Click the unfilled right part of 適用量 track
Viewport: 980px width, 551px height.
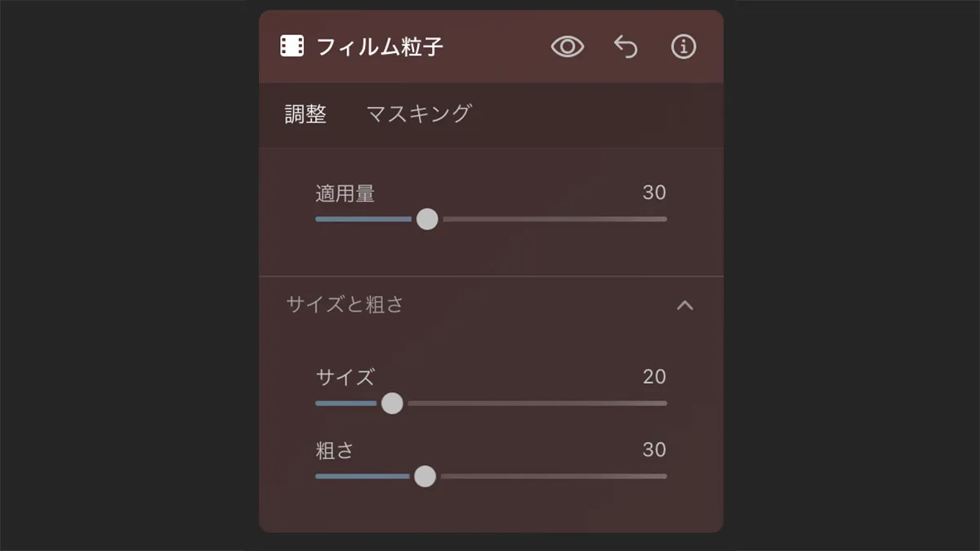555,219
